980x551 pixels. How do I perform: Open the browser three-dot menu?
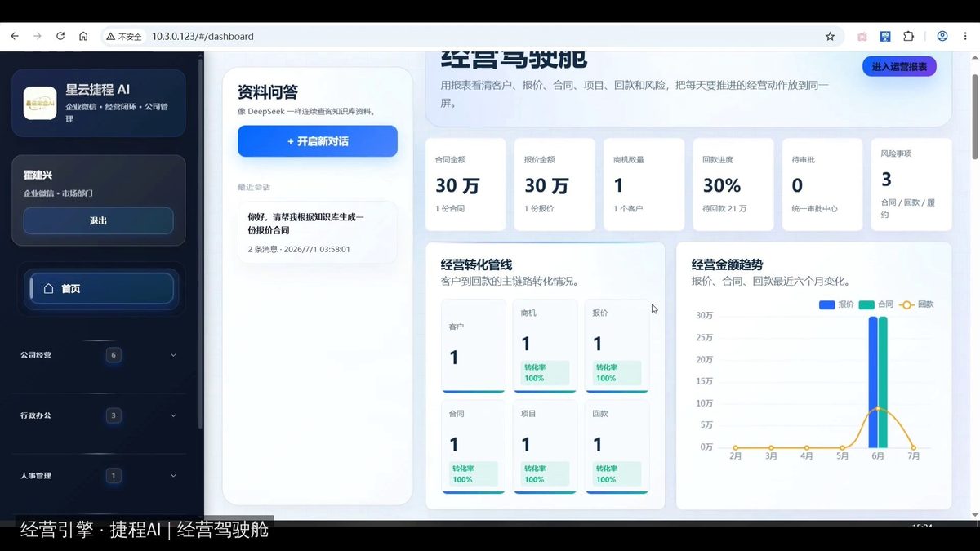965,37
